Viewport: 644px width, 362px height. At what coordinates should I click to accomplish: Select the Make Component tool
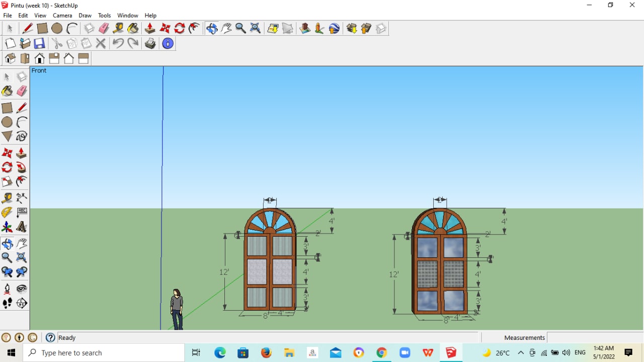(22, 77)
